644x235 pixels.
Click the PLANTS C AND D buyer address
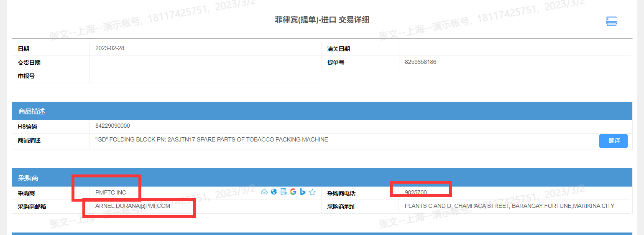coord(509,206)
